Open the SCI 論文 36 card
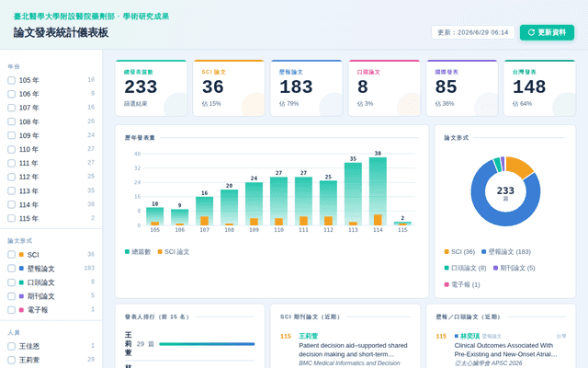The width and height of the screenshot is (588, 368). [229, 88]
